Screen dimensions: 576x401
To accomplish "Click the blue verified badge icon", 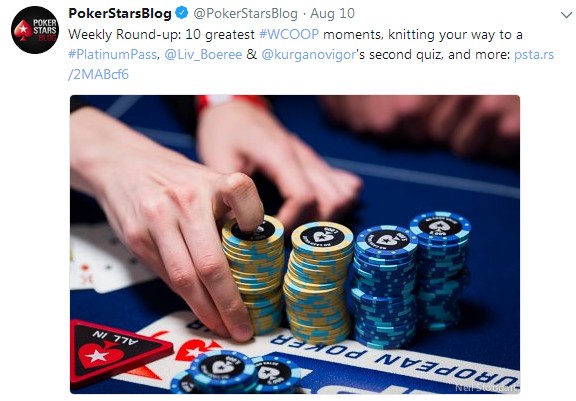I will (x=181, y=13).
